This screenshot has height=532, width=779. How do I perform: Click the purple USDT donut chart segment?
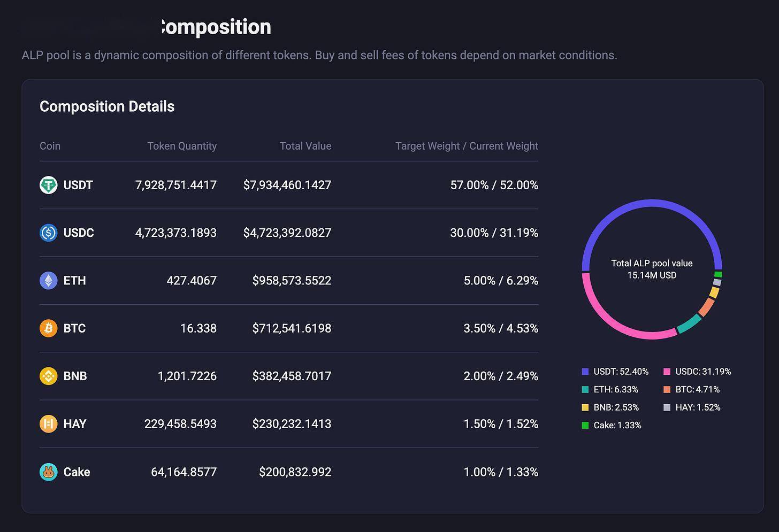click(652, 203)
